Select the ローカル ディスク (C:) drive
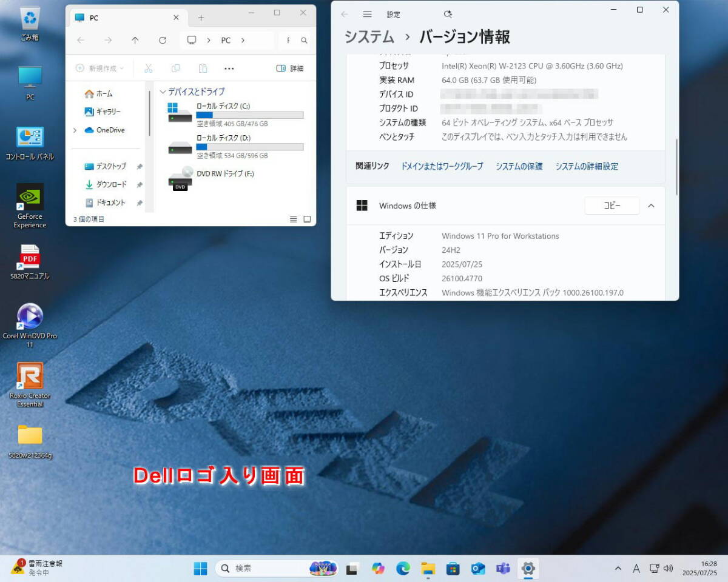The image size is (728, 582). pyautogui.click(x=235, y=115)
